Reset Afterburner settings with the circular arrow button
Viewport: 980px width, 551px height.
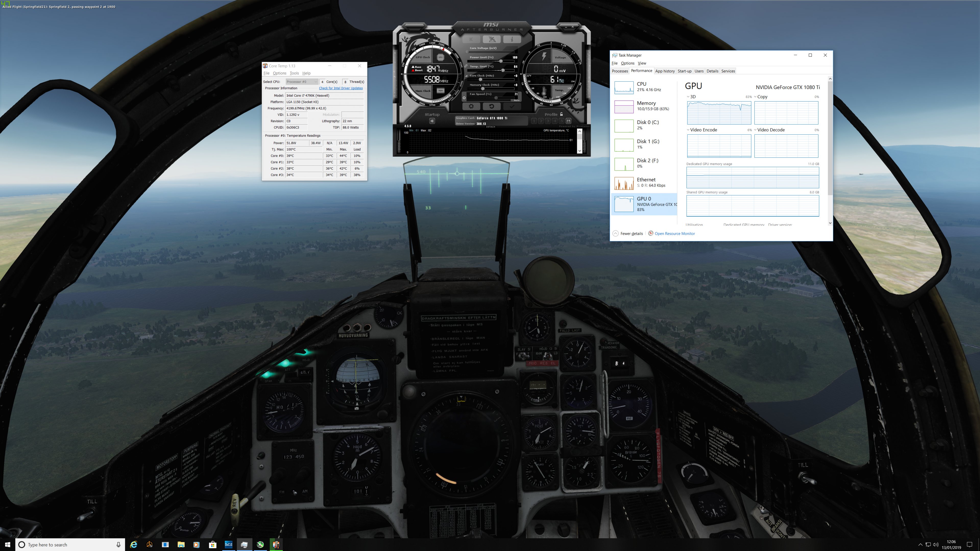tap(491, 106)
